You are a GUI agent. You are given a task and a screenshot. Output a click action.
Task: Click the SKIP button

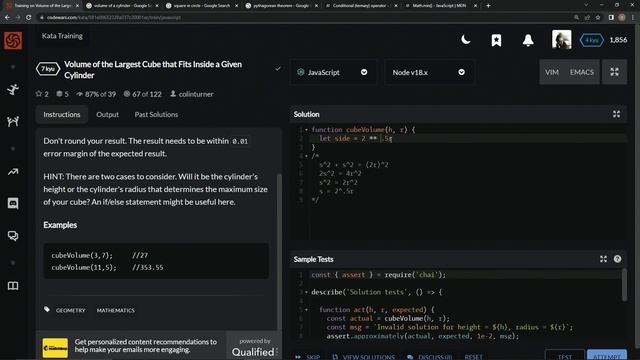point(308,357)
